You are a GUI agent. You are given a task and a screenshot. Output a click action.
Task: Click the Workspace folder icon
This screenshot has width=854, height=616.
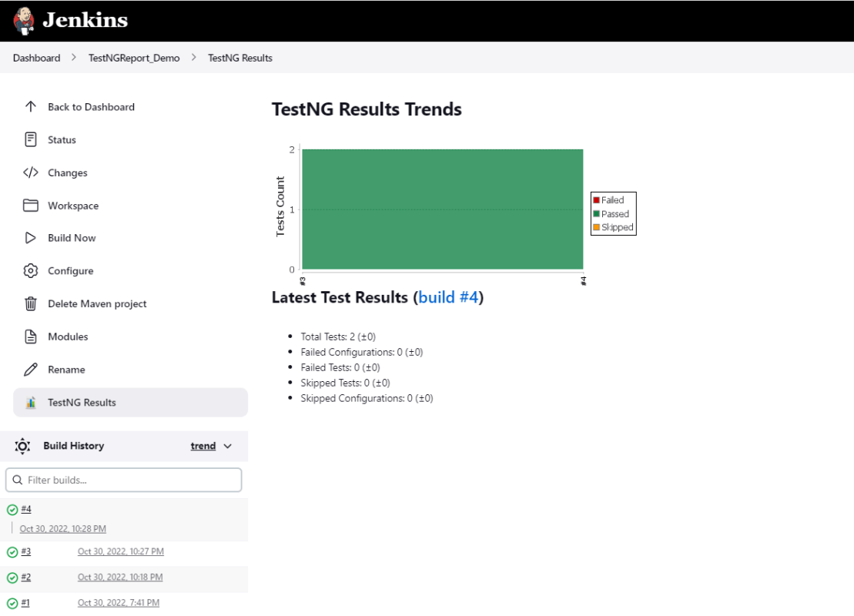(x=31, y=206)
